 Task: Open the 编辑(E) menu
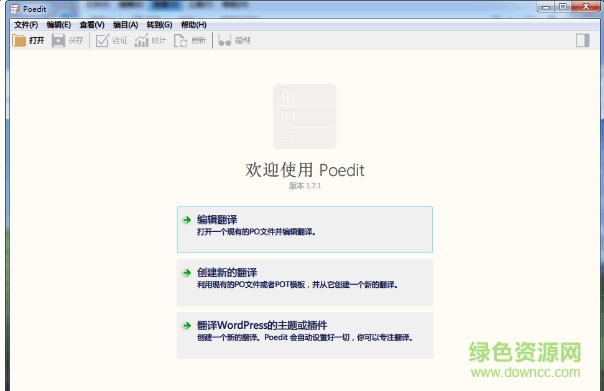[x=59, y=25]
